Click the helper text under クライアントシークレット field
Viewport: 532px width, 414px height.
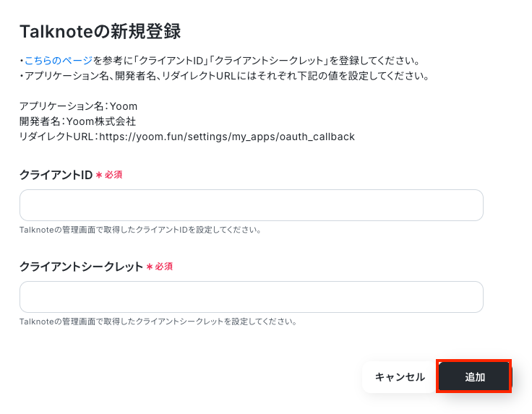(158, 322)
